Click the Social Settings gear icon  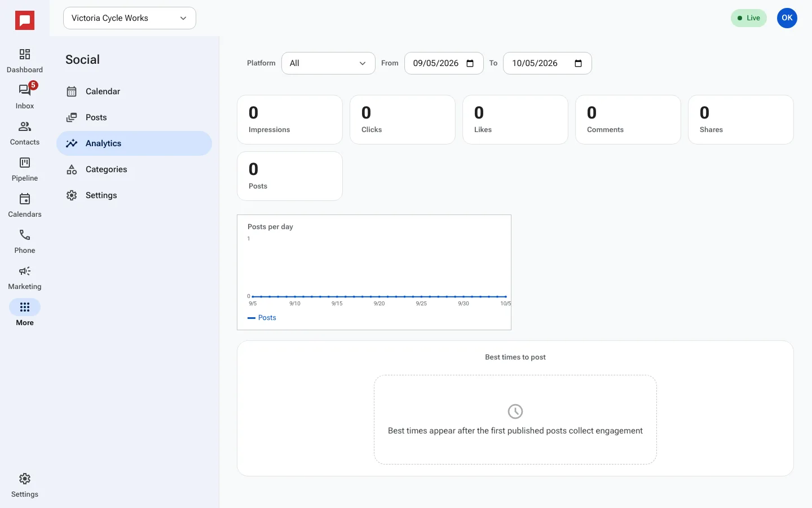72,195
